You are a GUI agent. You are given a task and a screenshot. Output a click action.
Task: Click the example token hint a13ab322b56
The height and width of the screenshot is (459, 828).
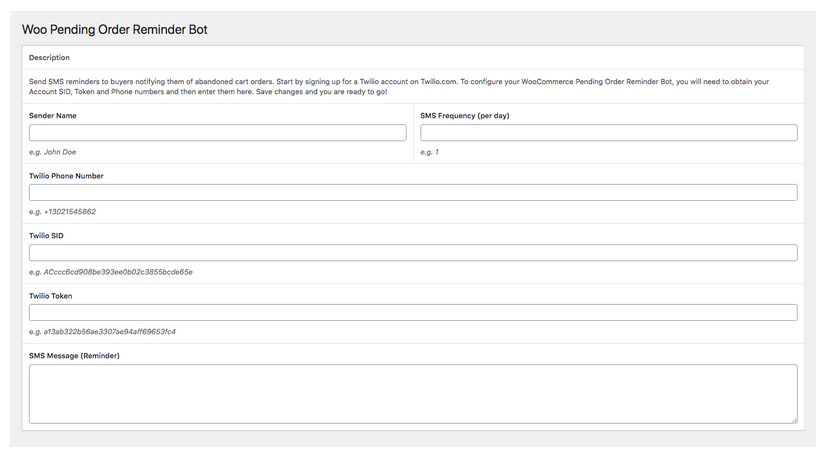coord(102,332)
